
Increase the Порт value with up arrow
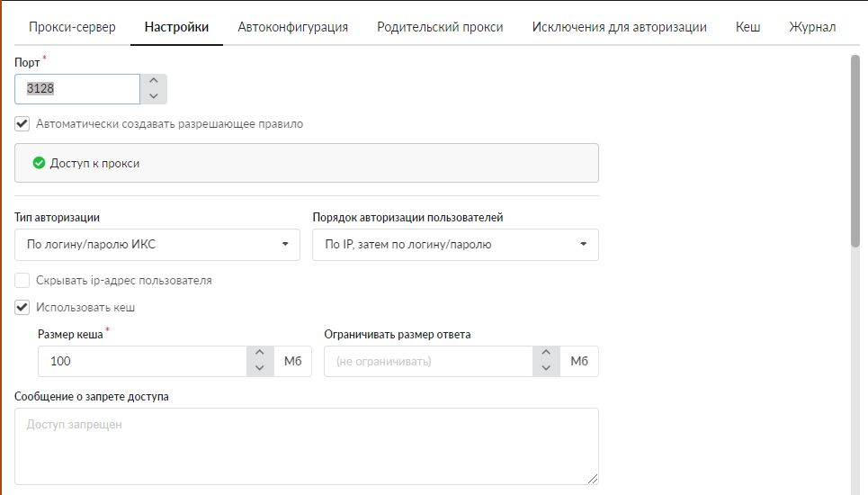click(154, 81)
